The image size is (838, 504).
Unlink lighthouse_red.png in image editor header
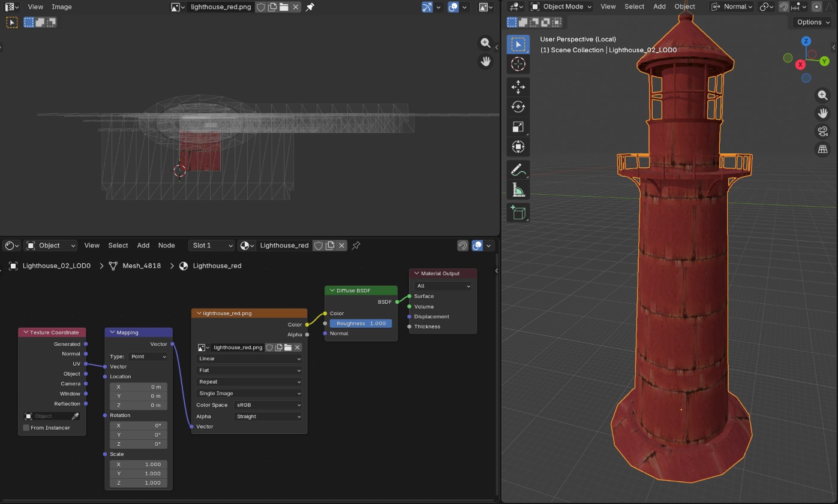pos(295,7)
